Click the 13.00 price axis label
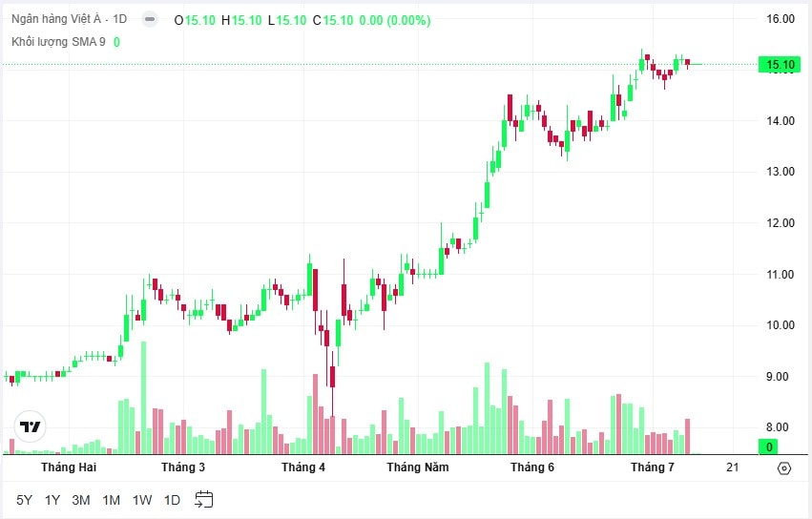The width and height of the screenshot is (812, 519). [780, 172]
